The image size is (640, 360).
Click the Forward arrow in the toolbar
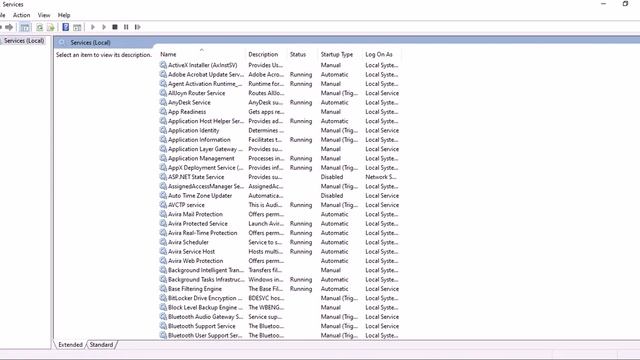click(x=9, y=27)
